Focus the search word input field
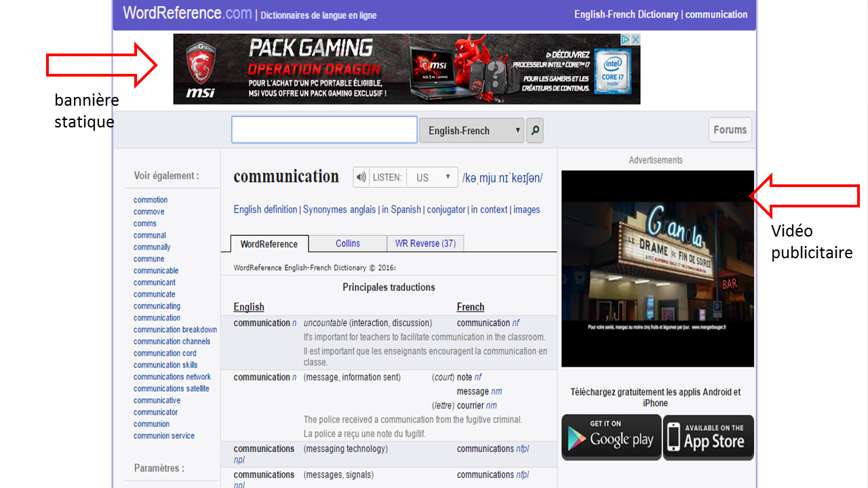This screenshot has height=488, width=868. click(324, 129)
